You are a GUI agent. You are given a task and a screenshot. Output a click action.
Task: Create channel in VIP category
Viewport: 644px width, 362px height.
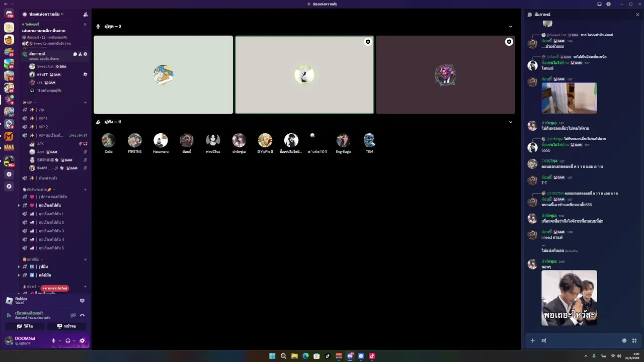[85, 103]
